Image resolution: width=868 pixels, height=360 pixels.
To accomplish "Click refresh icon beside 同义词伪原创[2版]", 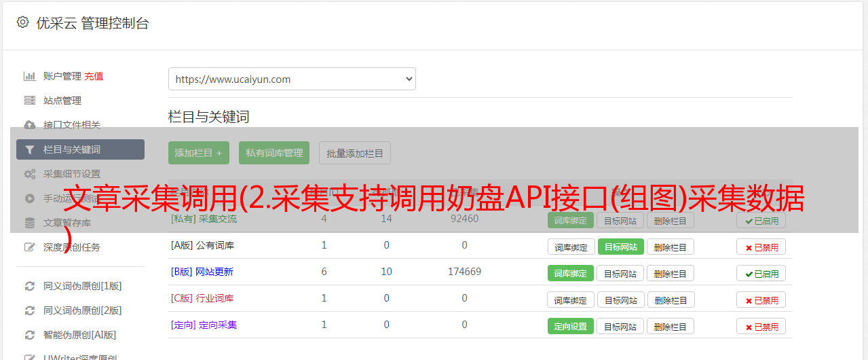I will pos(29,310).
